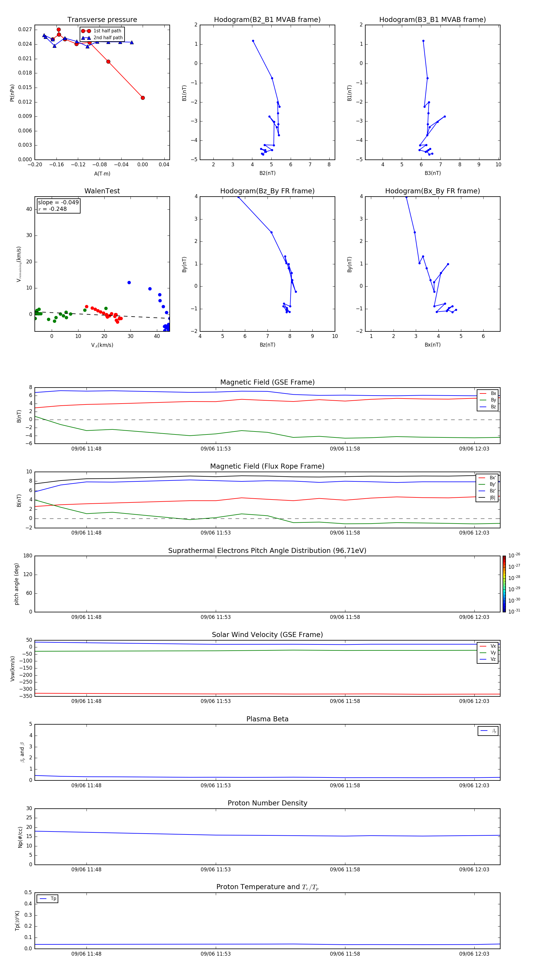The width and height of the screenshot is (535, 980).
Task: Click the 'Tp(10^6K)' y-axis label
Action: (x=17, y=921)
